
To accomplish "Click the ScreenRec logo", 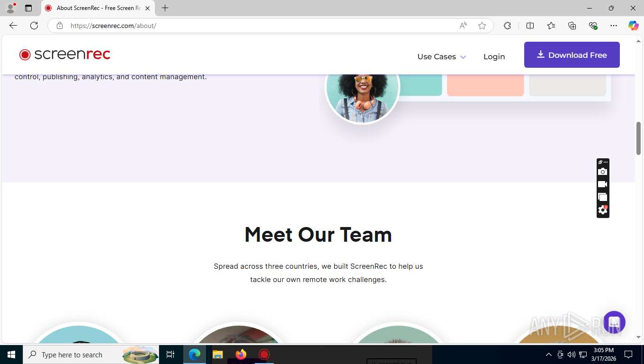I will coord(65,55).
